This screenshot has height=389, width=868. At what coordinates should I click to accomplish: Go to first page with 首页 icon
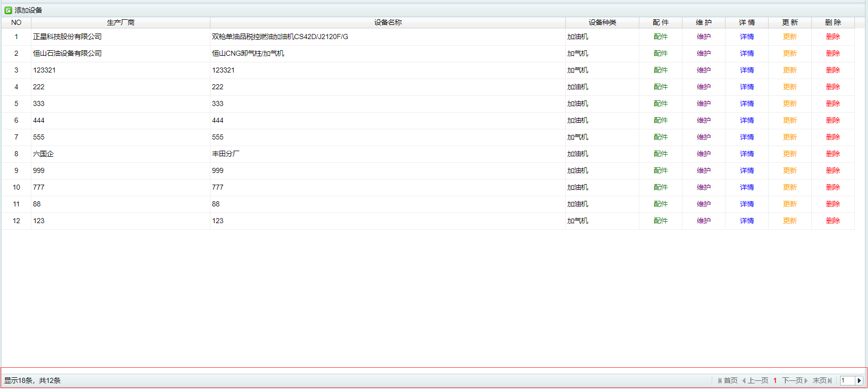tap(720, 380)
